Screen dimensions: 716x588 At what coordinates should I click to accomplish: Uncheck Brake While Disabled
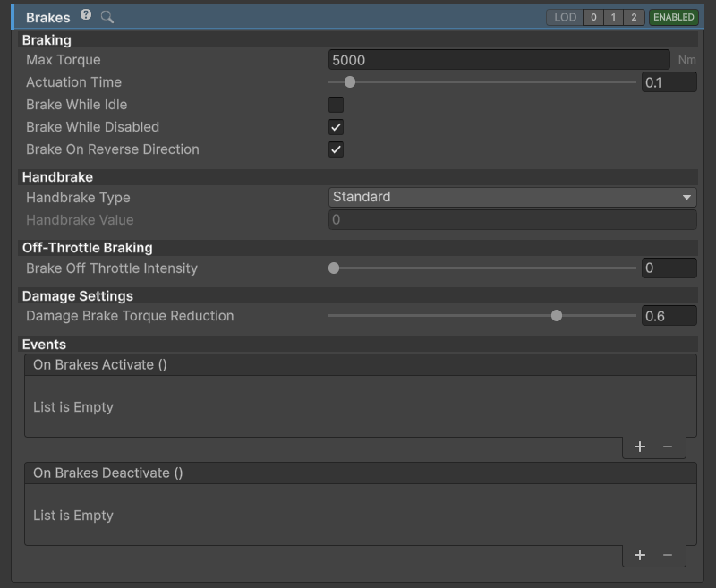(x=337, y=127)
